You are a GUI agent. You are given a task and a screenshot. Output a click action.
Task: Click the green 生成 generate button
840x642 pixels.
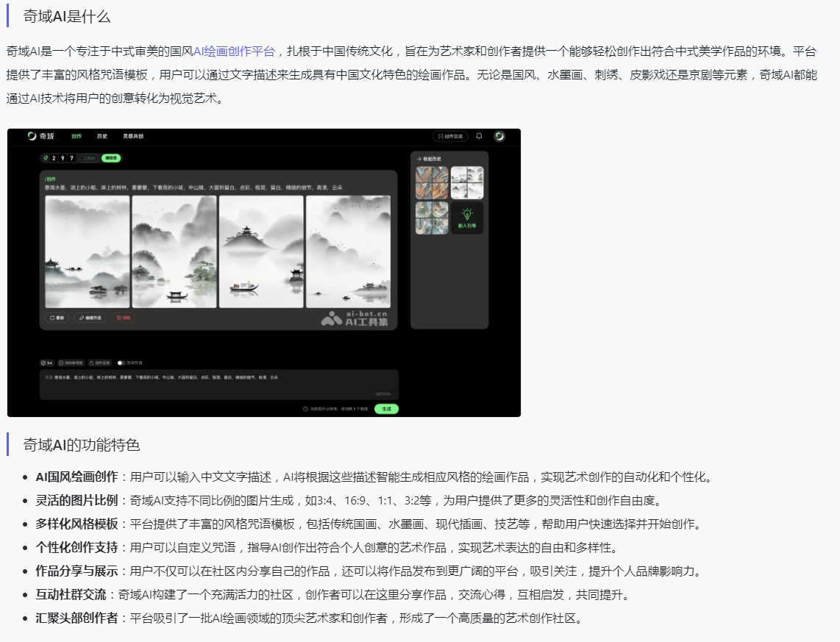[386, 409]
